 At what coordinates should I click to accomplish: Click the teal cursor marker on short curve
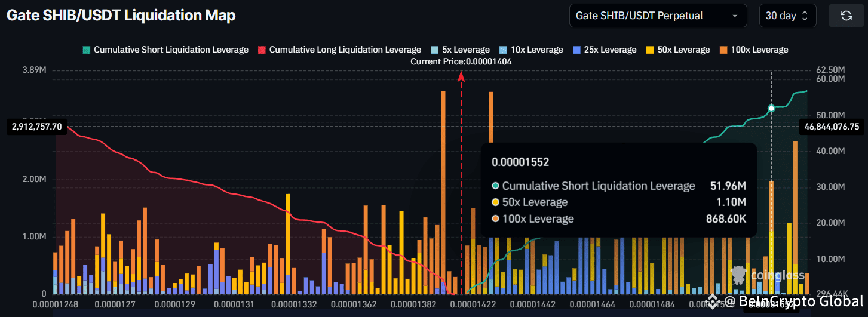[771, 108]
